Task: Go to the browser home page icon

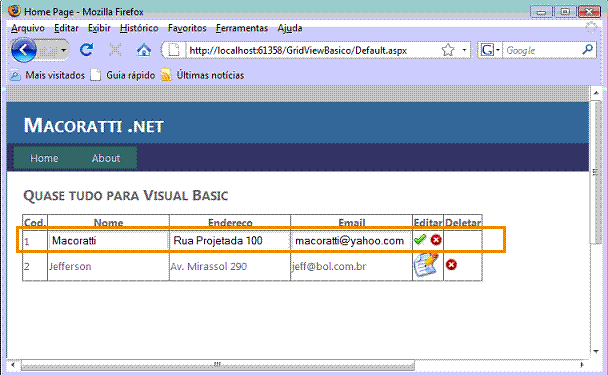Action: 144,50
